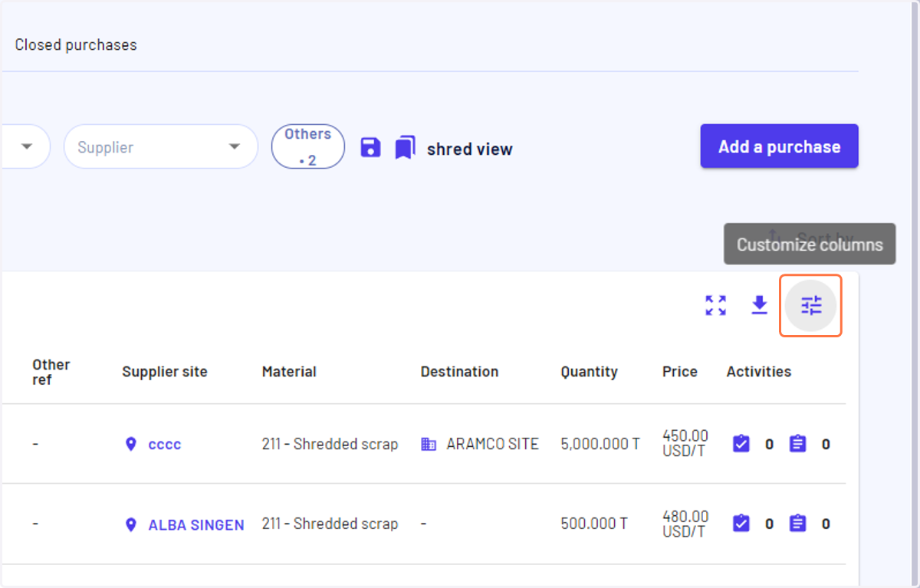The image size is (920, 588).
Task: Select the shred view label
Action: (470, 149)
